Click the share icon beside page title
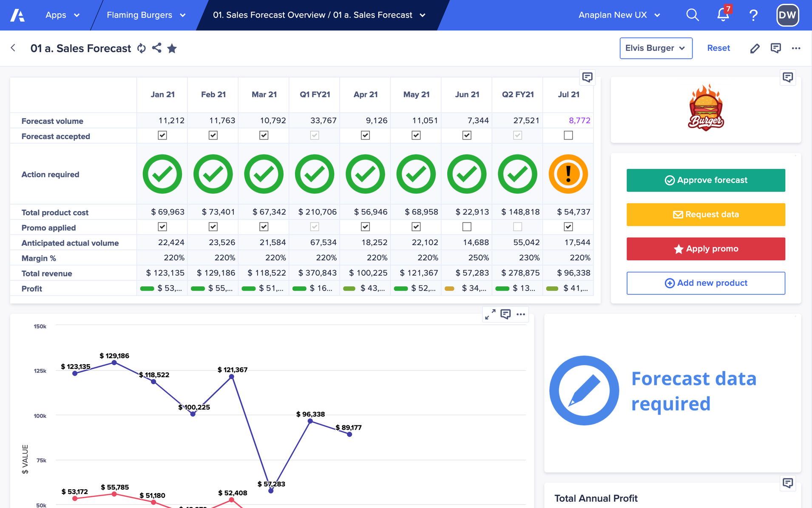Viewport: 812px width, 508px height. [x=156, y=48]
